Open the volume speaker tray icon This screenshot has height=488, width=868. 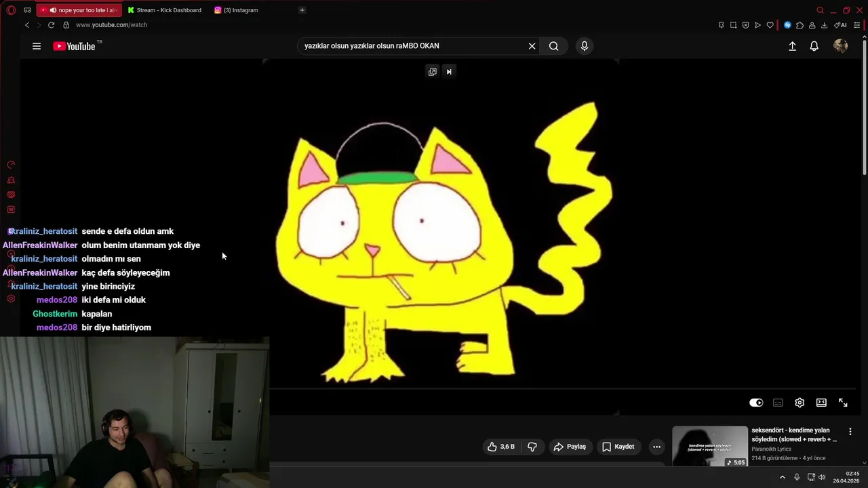click(822, 477)
